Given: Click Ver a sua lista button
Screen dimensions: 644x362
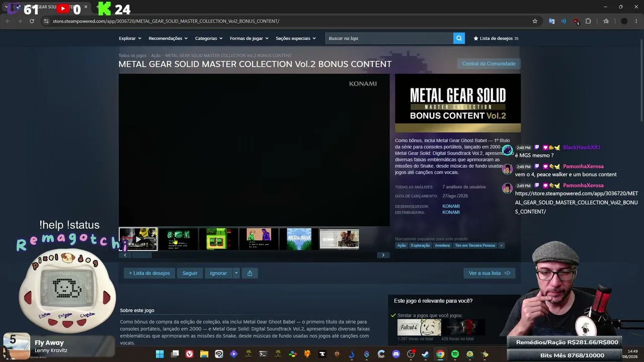Looking at the screenshot, I should (489, 273).
